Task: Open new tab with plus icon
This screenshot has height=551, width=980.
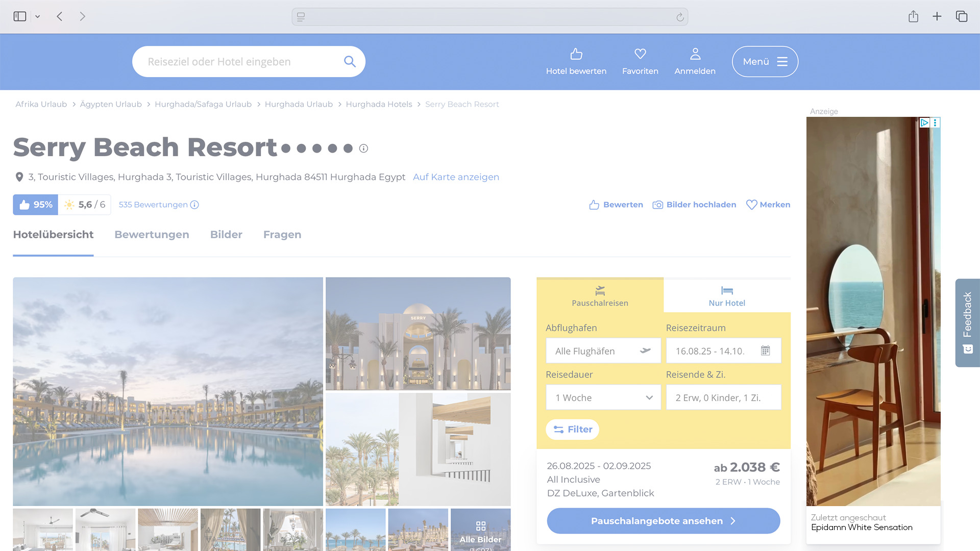Action: [937, 16]
